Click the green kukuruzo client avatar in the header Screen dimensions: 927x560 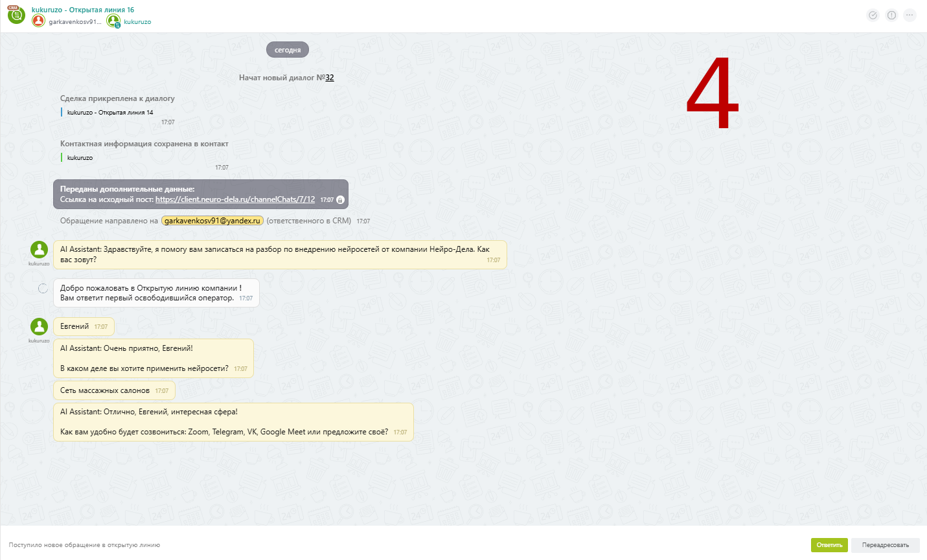click(113, 21)
